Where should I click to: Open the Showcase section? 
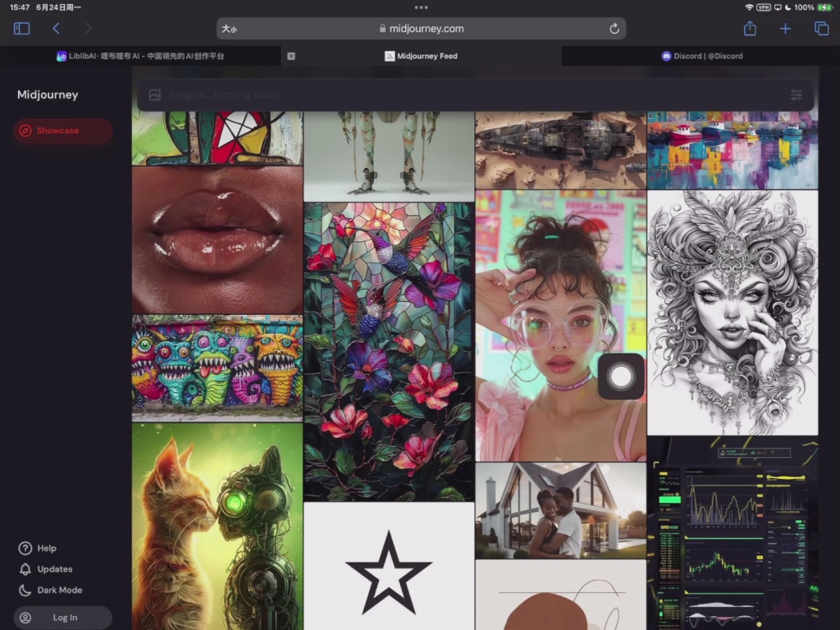(x=62, y=130)
